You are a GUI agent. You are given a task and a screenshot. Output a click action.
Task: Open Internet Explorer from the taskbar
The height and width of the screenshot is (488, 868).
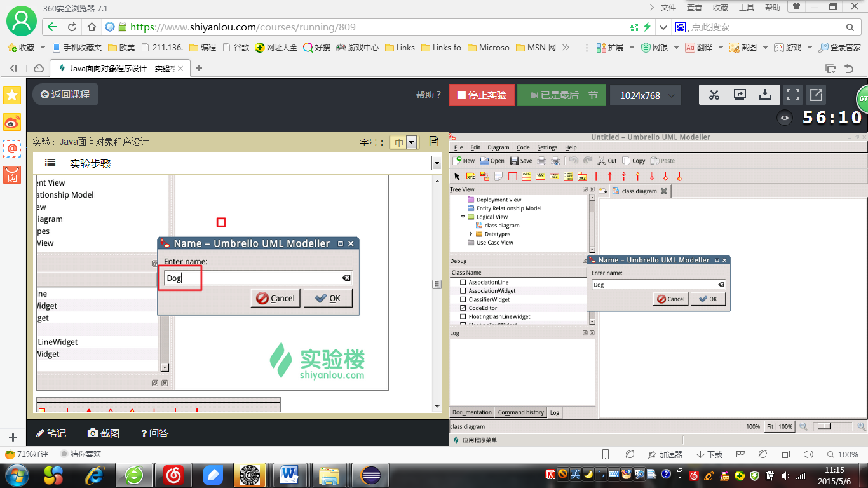[95, 474]
